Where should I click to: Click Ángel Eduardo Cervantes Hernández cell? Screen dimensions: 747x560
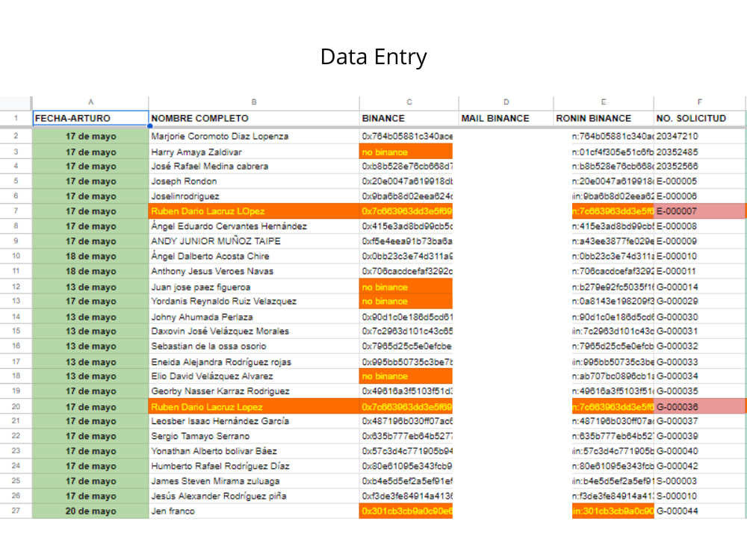click(254, 226)
